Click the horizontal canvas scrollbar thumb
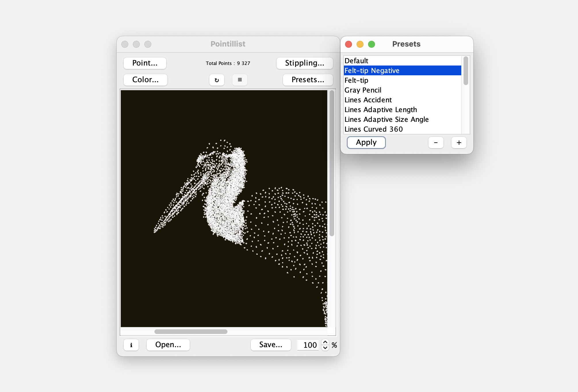578x392 pixels. click(191, 332)
